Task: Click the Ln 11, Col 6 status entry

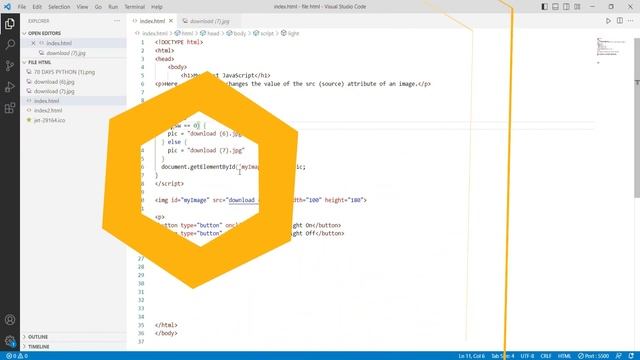Action: [471, 356]
